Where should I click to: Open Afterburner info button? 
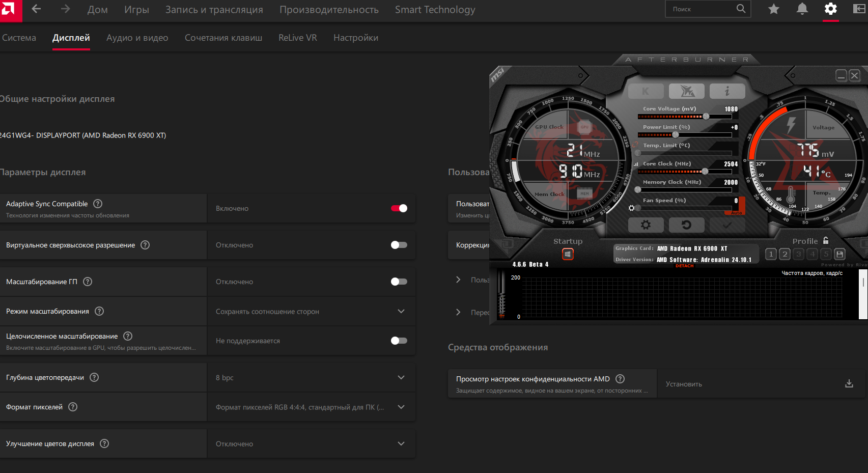point(727,91)
